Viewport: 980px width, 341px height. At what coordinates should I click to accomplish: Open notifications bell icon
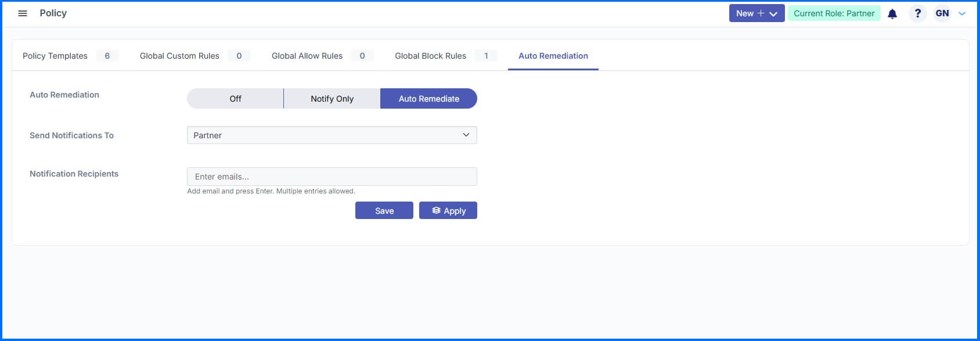click(x=892, y=13)
